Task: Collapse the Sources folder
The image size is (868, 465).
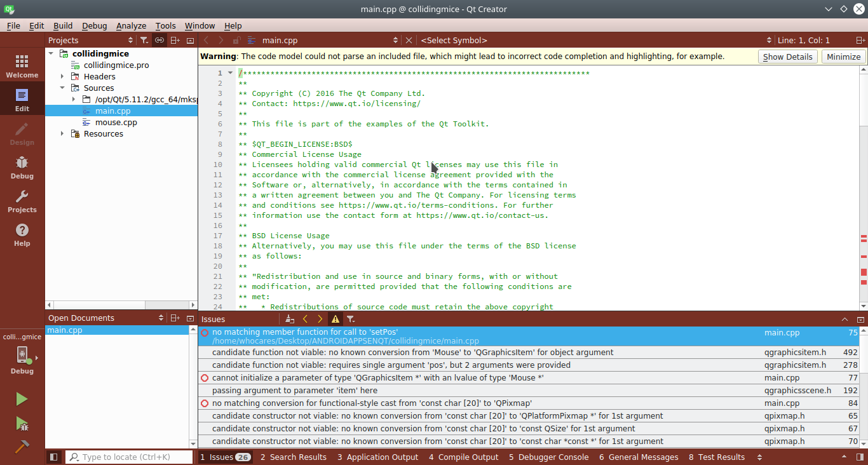Action: (x=62, y=88)
